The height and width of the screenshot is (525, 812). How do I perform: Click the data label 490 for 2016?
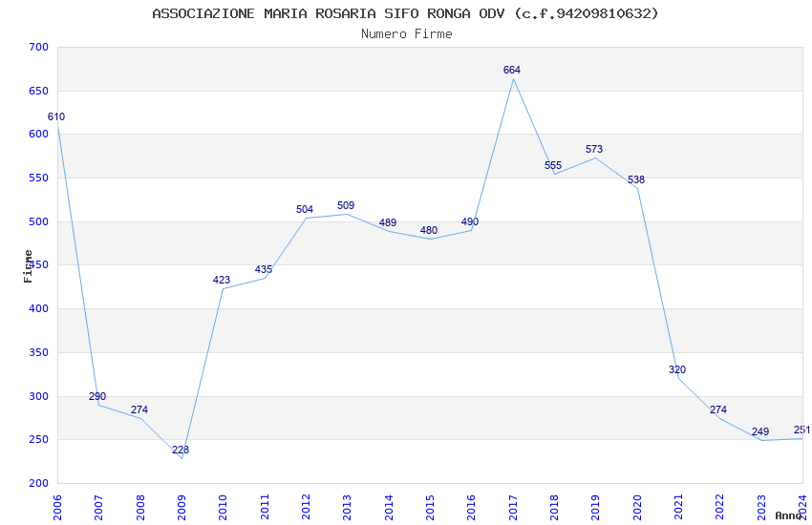tap(470, 221)
